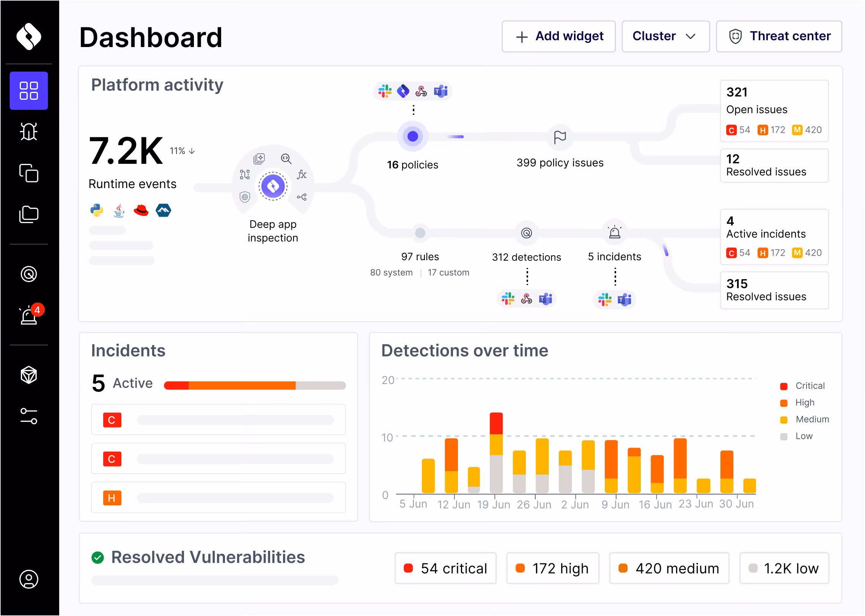865x616 pixels.
Task: Select the 172 high vulnerabilities chip
Action: (553, 568)
